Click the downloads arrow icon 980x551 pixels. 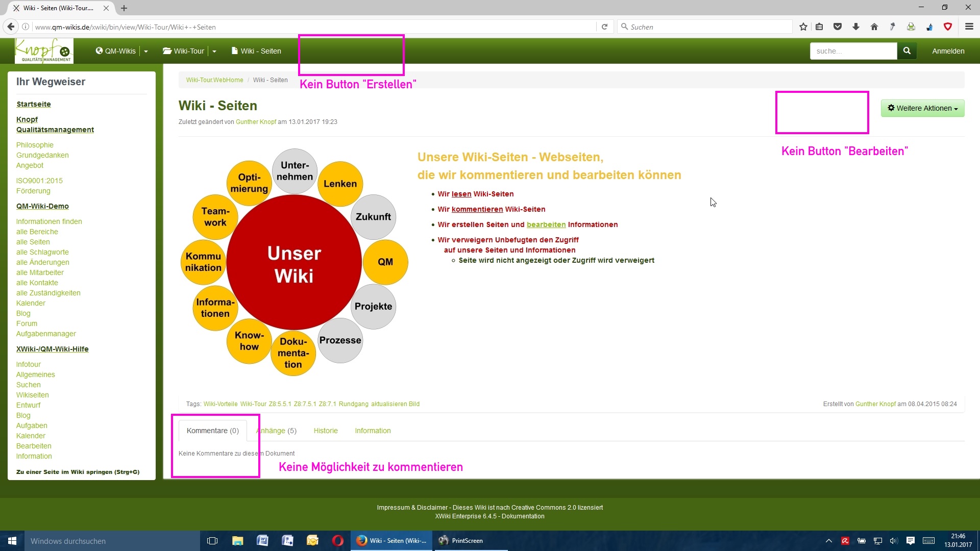(856, 27)
